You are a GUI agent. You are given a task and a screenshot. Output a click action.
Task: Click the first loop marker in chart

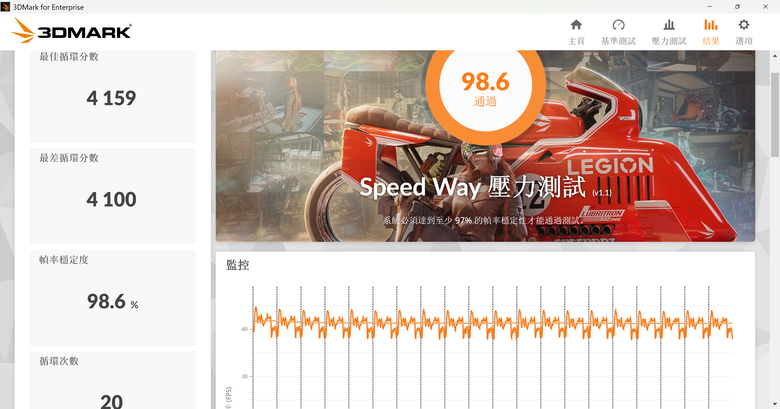click(253, 347)
